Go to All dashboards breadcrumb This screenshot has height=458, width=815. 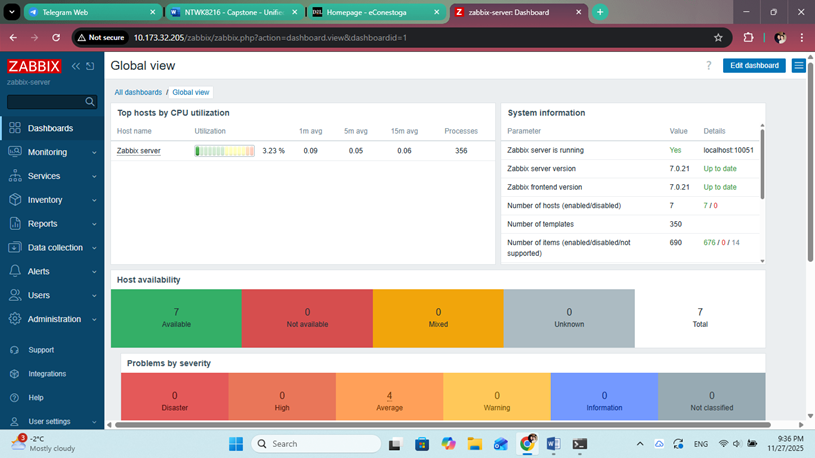(x=138, y=92)
